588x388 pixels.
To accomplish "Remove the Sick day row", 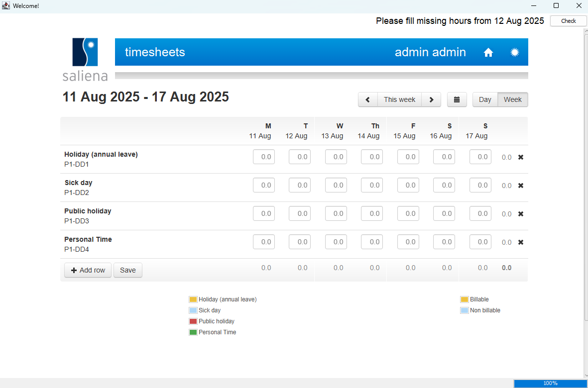I will coord(521,186).
